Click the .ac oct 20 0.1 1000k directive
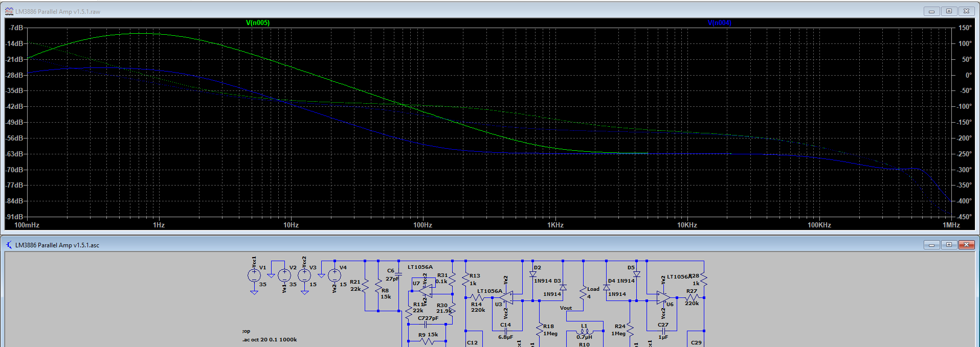This screenshot has width=980, height=347. click(x=270, y=339)
